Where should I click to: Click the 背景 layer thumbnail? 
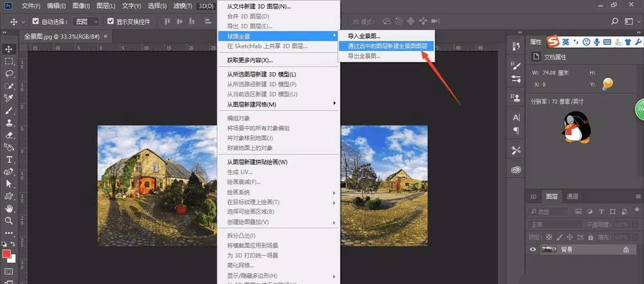point(549,249)
